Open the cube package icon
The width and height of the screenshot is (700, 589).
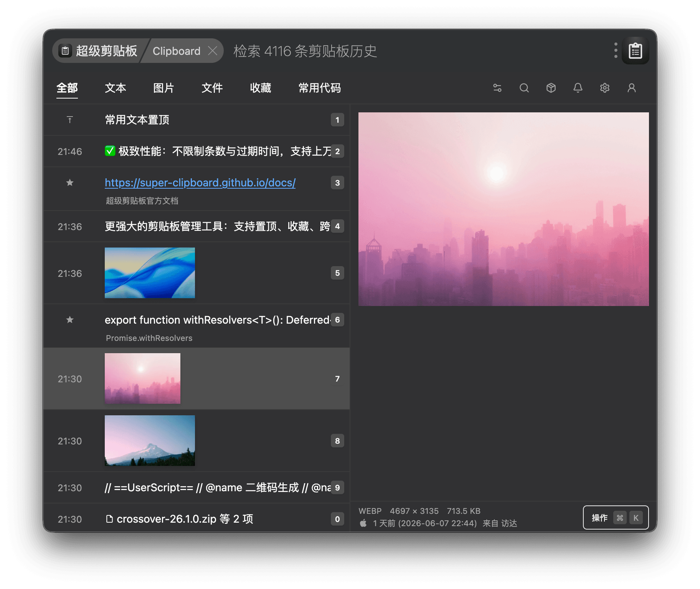pos(551,88)
